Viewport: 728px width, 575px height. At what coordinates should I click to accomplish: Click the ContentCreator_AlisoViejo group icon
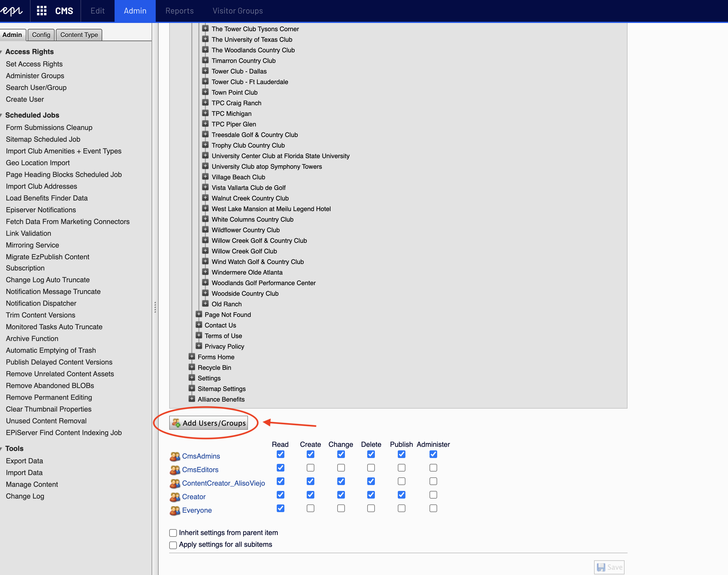click(x=175, y=484)
